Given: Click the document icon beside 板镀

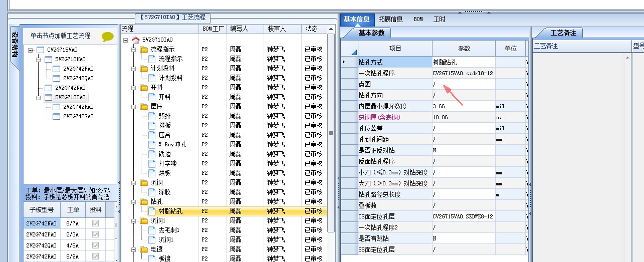Looking at the screenshot, I should [152, 258].
